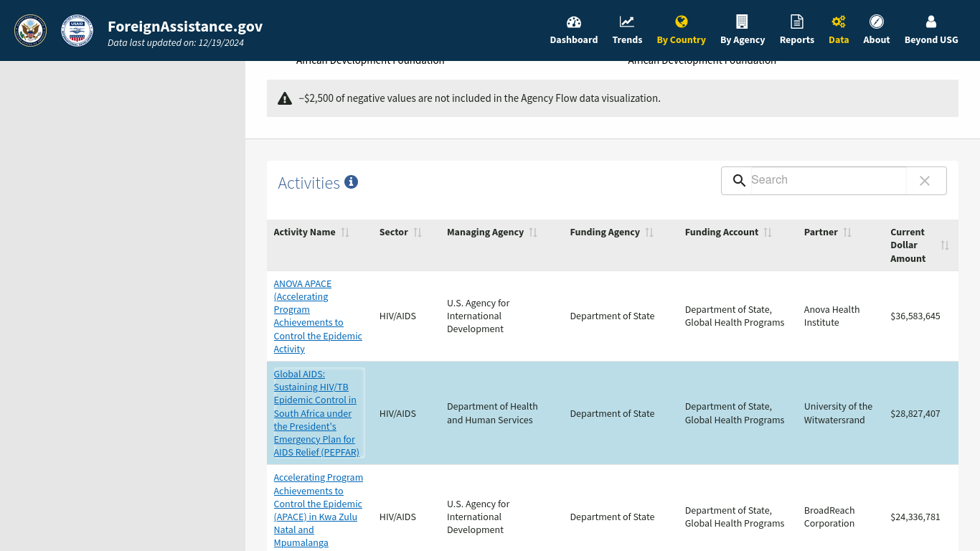Clear the search with the X button

(925, 181)
